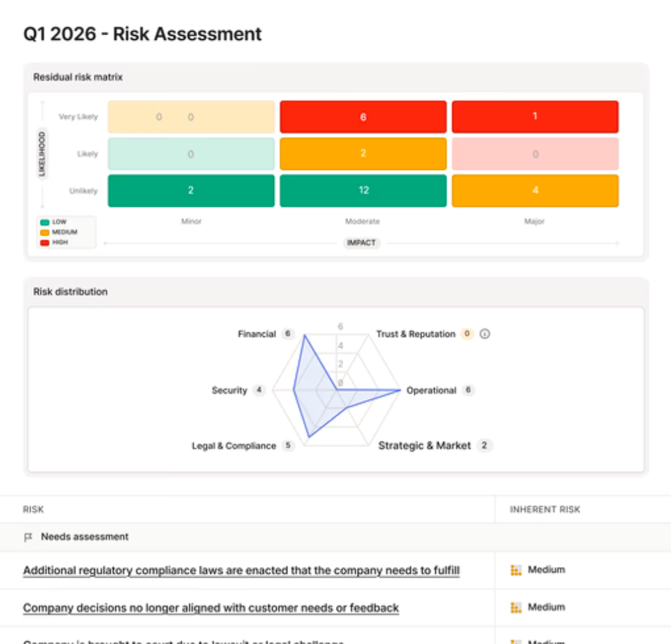Click the orange Major impact cell showing 4
The height and width of the screenshot is (644, 671).
[x=535, y=190]
